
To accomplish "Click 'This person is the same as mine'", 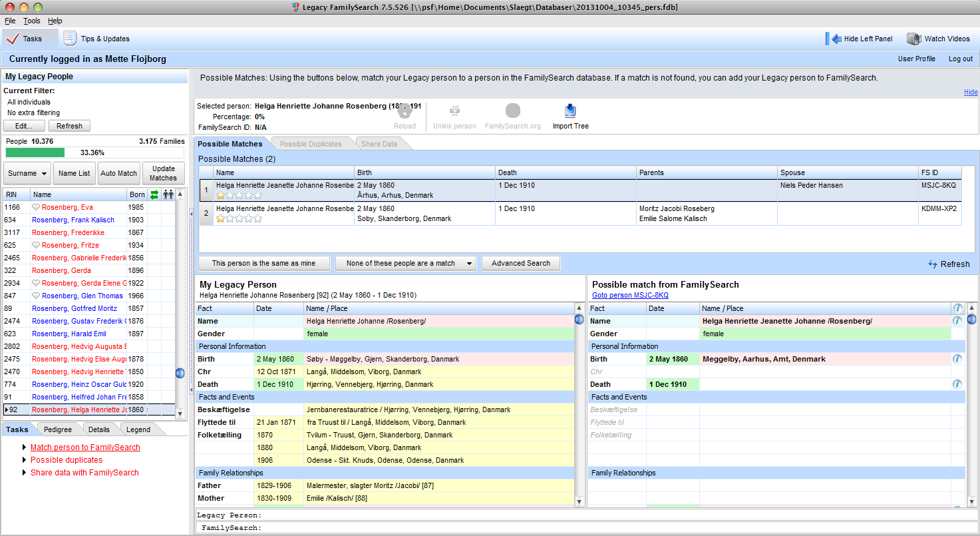I will 263,263.
